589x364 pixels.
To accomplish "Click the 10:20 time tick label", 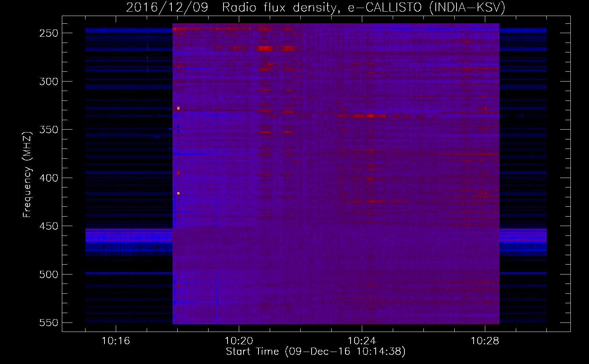I will pyautogui.click(x=239, y=341).
